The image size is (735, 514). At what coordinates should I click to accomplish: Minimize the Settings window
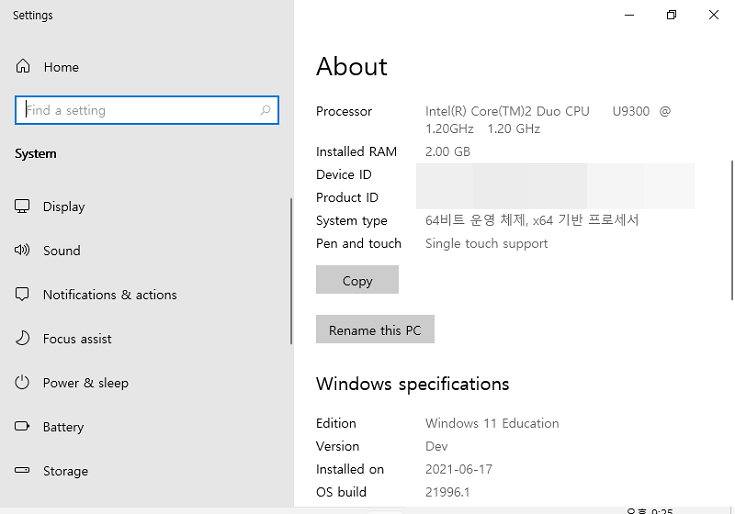630,15
